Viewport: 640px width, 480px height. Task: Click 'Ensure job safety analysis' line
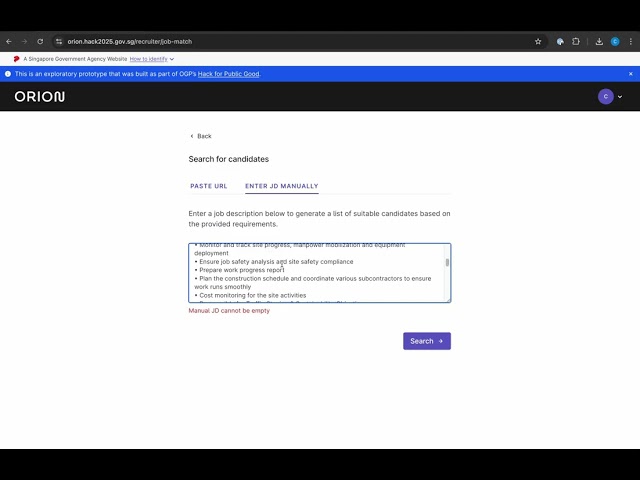click(273, 262)
